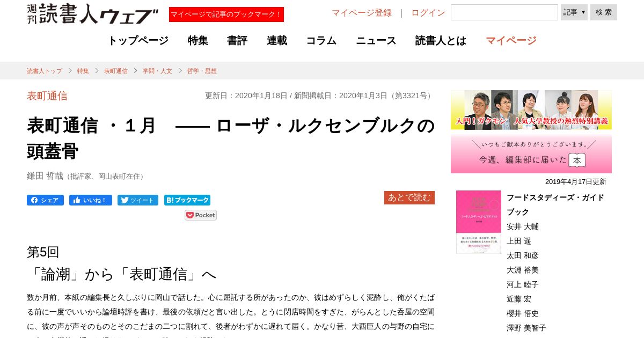Click author 太田 和彦 in sidebar
Screen dimensions: 644x338
tap(523, 255)
